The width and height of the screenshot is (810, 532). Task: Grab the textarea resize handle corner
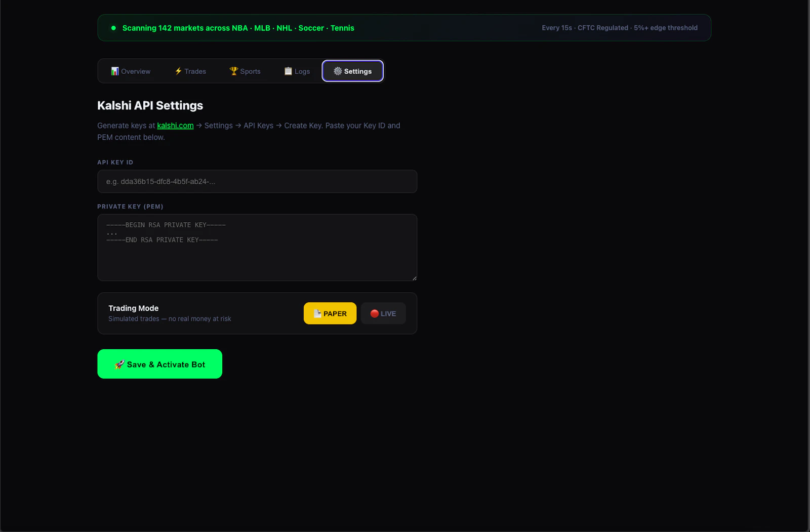pos(414,278)
